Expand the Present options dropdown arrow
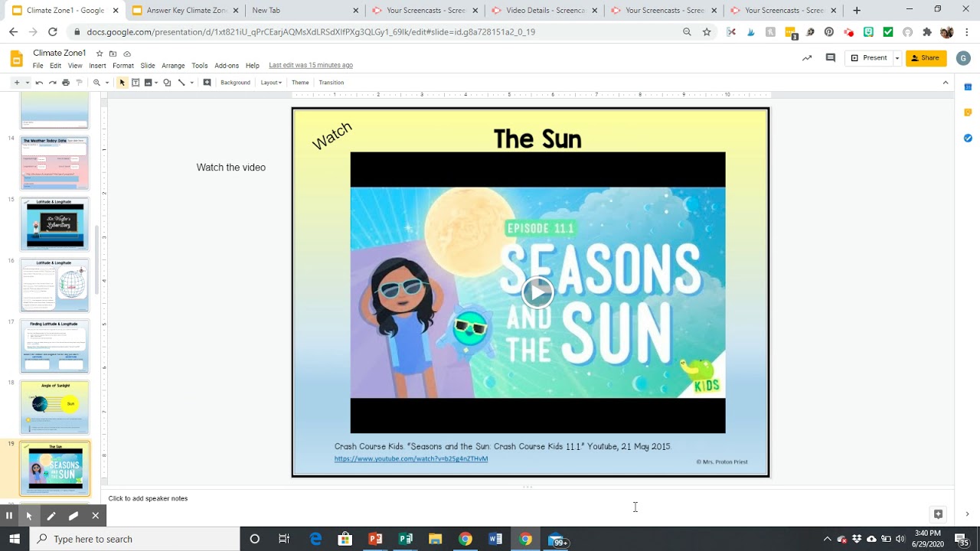Screen dimensions: 980x551 point(897,58)
